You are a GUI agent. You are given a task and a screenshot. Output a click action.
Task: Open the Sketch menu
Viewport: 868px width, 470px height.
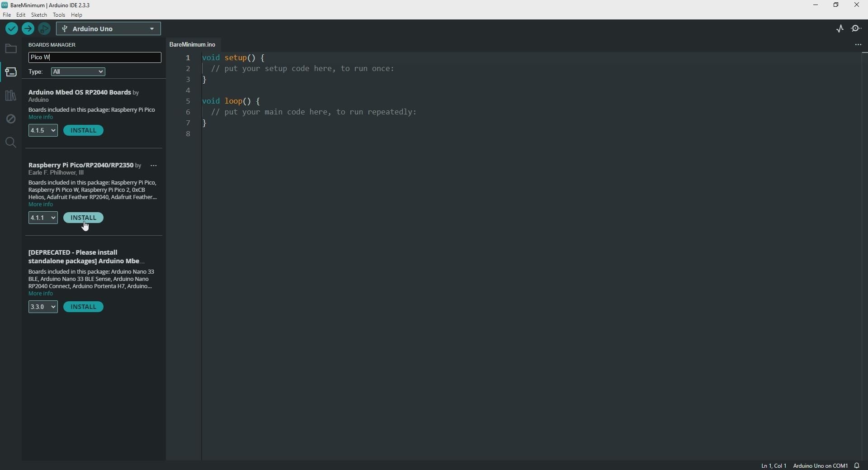pos(39,15)
